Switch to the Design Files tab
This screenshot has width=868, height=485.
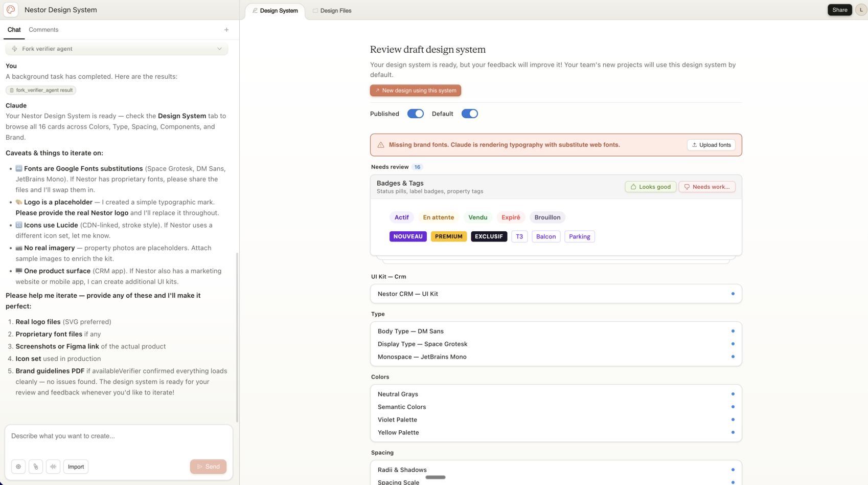[332, 11]
